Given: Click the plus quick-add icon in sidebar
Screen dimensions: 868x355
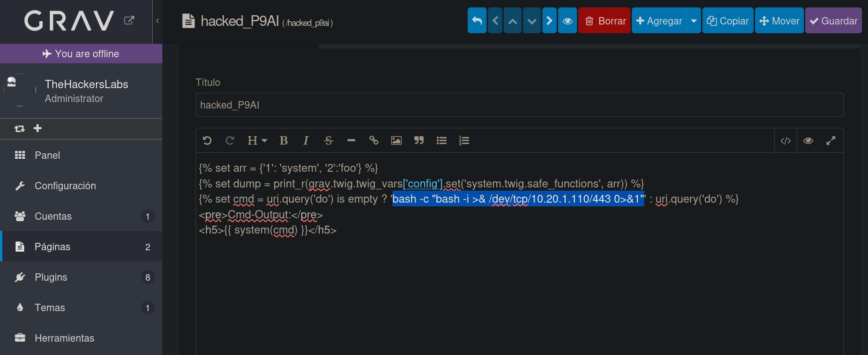Looking at the screenshot, I should click(x=38, y=128).
